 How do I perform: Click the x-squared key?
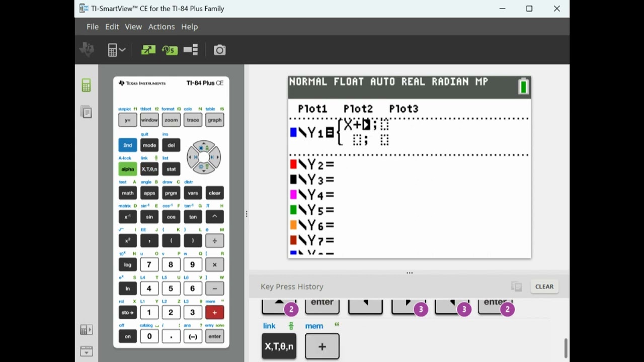tap(128, 241)
